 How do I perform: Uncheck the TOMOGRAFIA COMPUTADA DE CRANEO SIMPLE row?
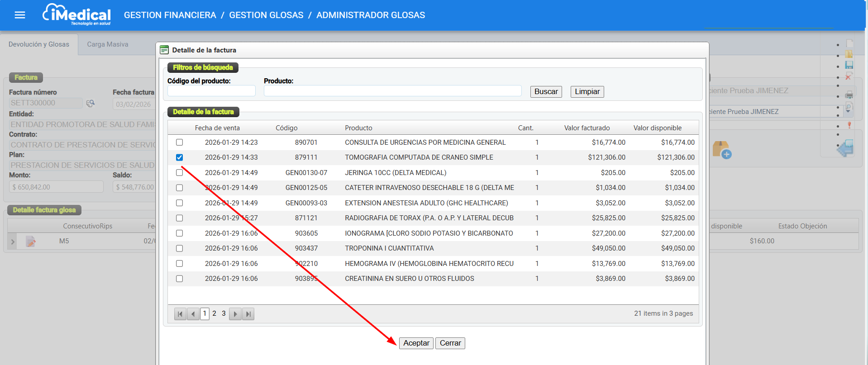pyautogui.click(x=180, y=157)
